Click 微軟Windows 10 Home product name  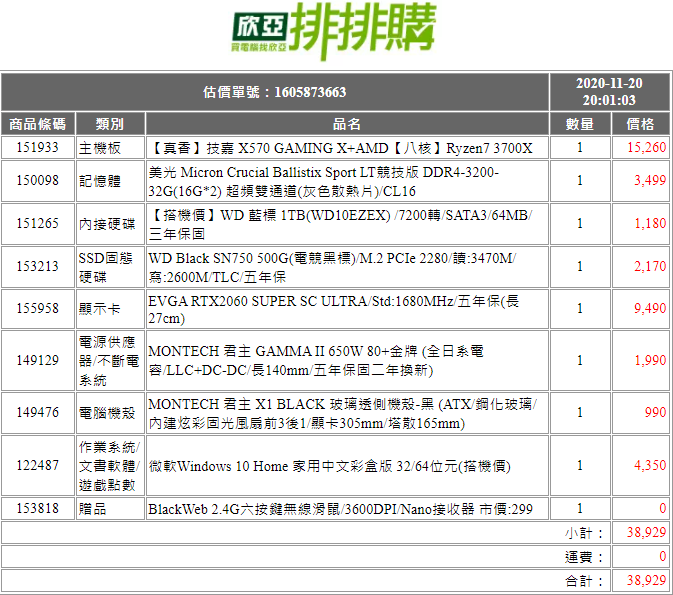tap(330, 466)
